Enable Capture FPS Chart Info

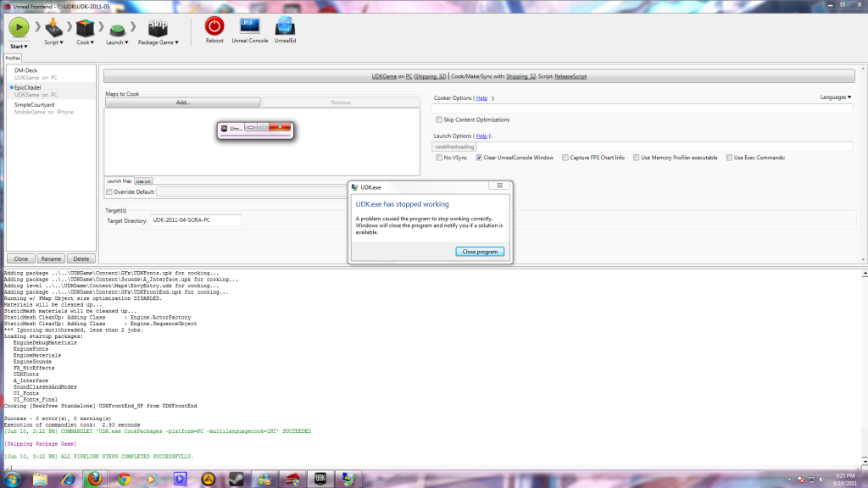[x=565, y=158]
